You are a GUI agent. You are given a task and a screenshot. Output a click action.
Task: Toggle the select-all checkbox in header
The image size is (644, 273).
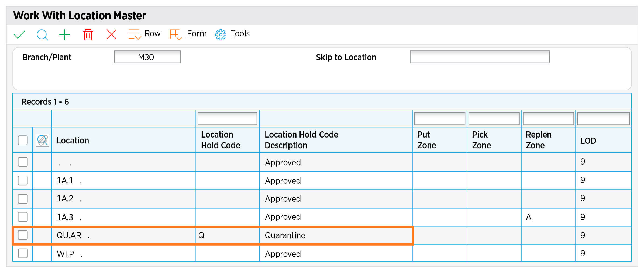(23, 140)
